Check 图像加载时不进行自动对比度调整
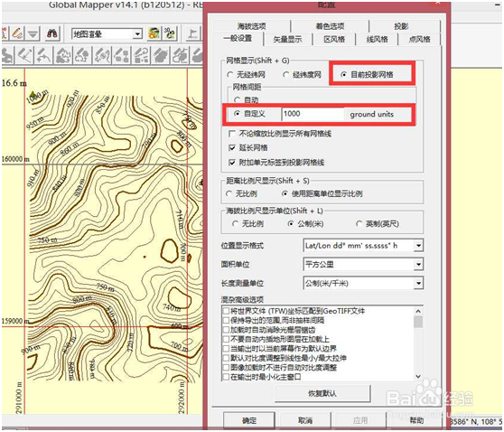 [x=226, y=367]
